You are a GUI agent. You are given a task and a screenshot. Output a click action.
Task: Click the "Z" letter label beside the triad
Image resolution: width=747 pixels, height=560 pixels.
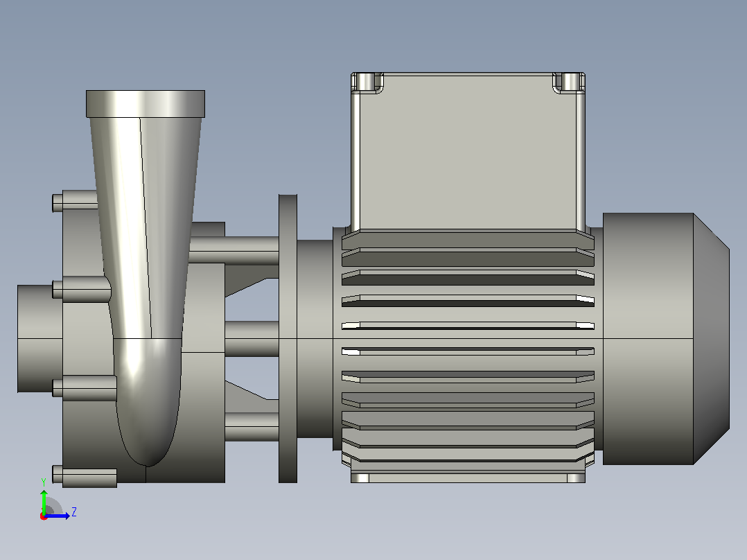click(x=74, y=512)
